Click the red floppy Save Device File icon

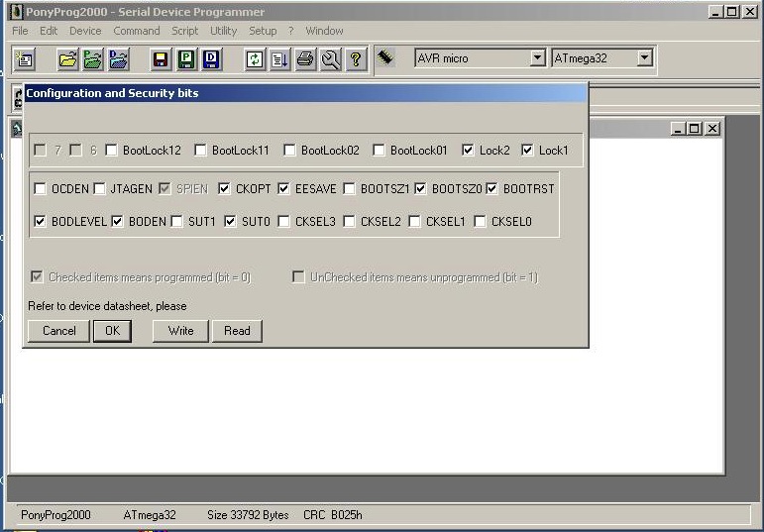click(161, 59)
